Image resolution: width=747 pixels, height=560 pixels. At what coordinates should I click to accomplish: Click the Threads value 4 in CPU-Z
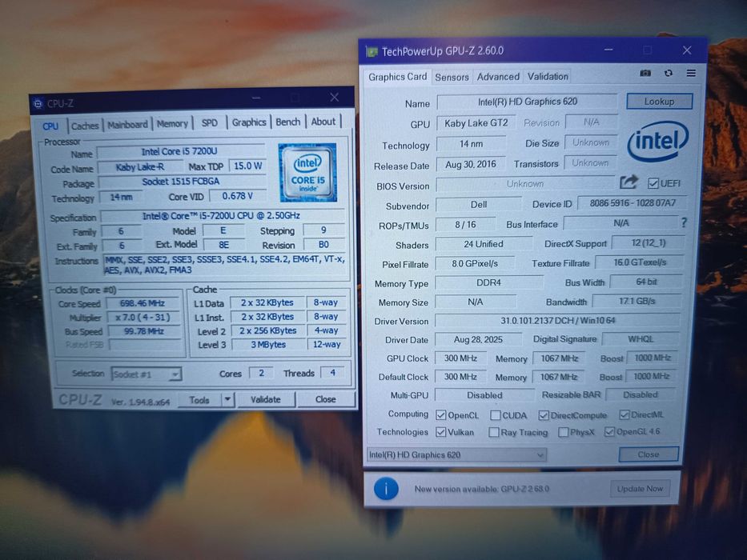pyautogui.click(x=332, y=372)
